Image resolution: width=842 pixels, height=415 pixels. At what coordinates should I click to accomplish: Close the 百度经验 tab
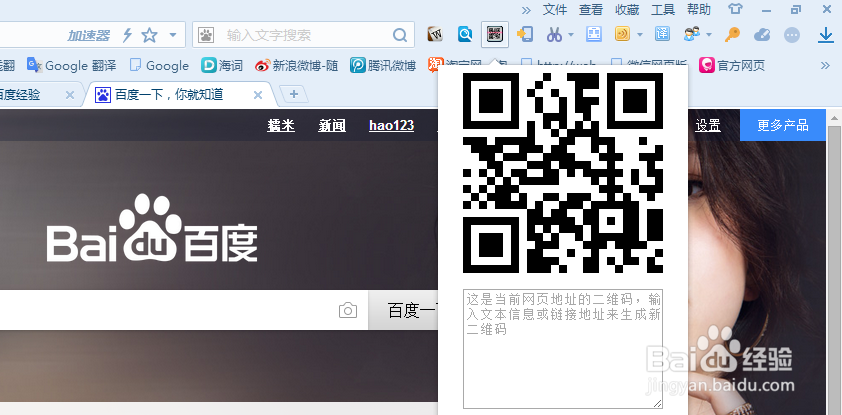tap(69, 95)
